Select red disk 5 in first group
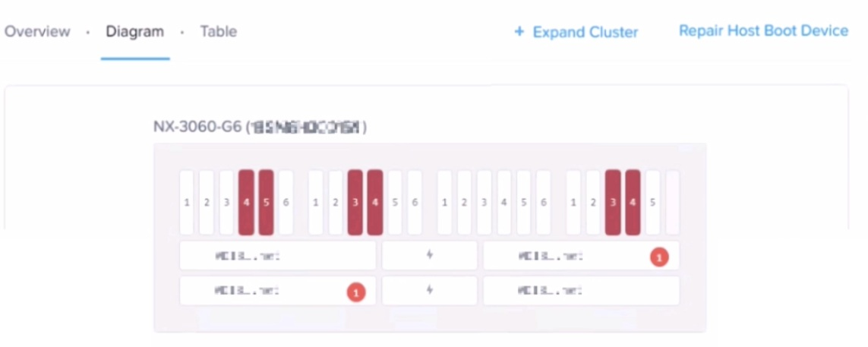868x347 pixels. coord(267,202)
